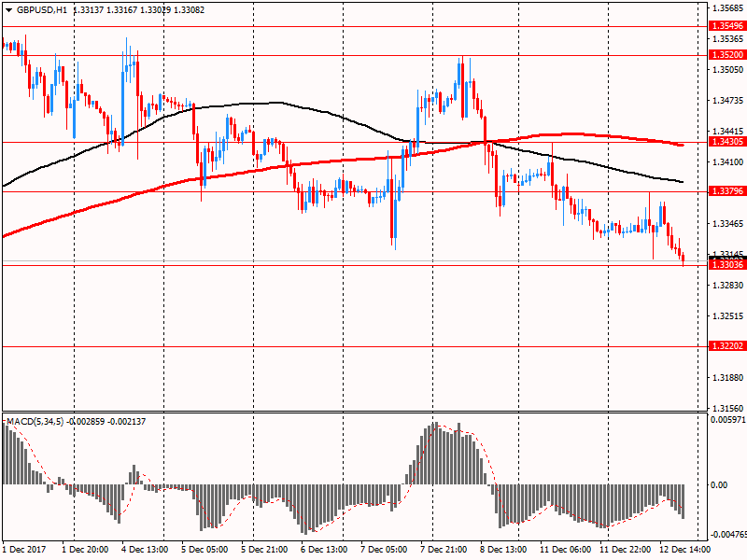Click the 1.35365 price axis value

coord(728,38)
